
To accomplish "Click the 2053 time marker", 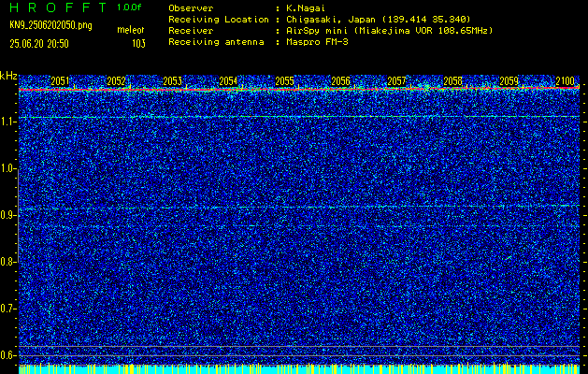I will click(x=173, y=81).
